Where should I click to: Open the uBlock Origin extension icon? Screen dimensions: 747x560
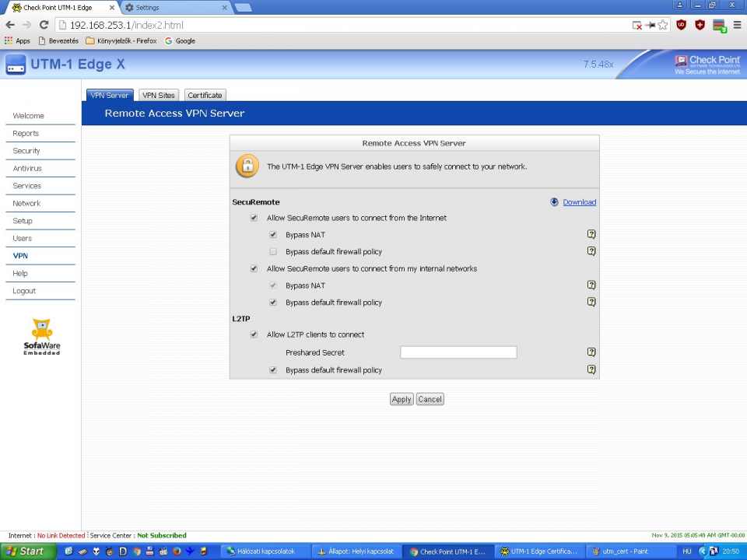click(682, 25)
